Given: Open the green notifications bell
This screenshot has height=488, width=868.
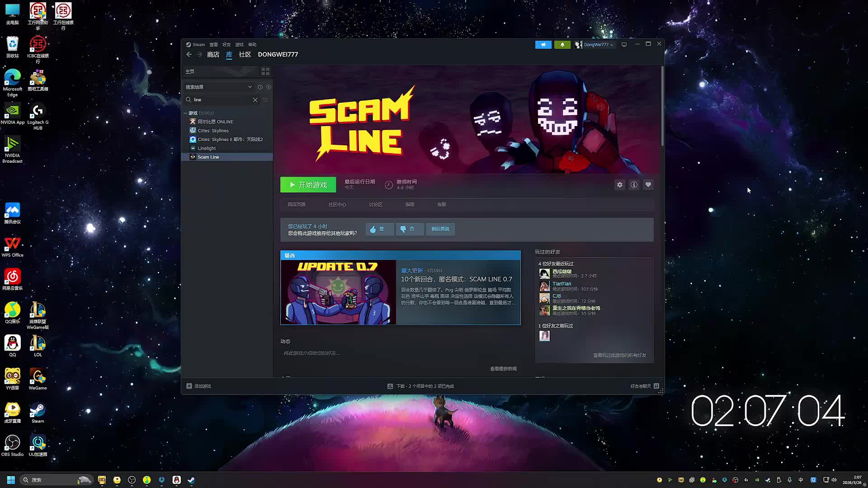Looking at the screenshot, I should pyautogui.click(x=562, y=44).
